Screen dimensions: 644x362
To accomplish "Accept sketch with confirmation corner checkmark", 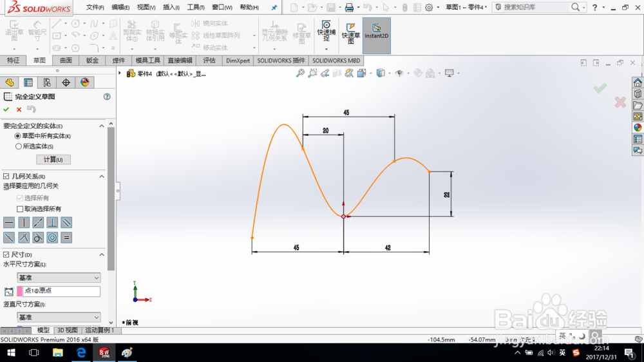I will pyautogui.click(x=600, y=88).
